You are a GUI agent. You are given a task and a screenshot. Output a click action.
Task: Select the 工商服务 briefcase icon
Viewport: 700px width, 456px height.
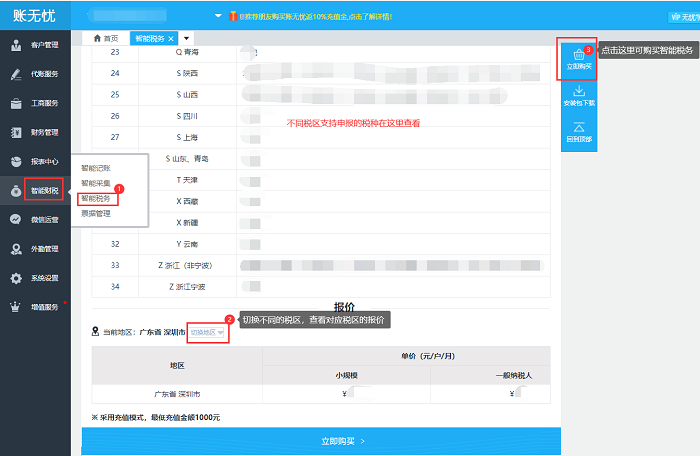coord(16,103)
